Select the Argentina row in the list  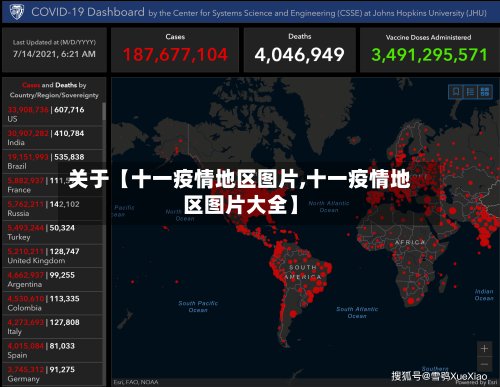click(53, 280)
